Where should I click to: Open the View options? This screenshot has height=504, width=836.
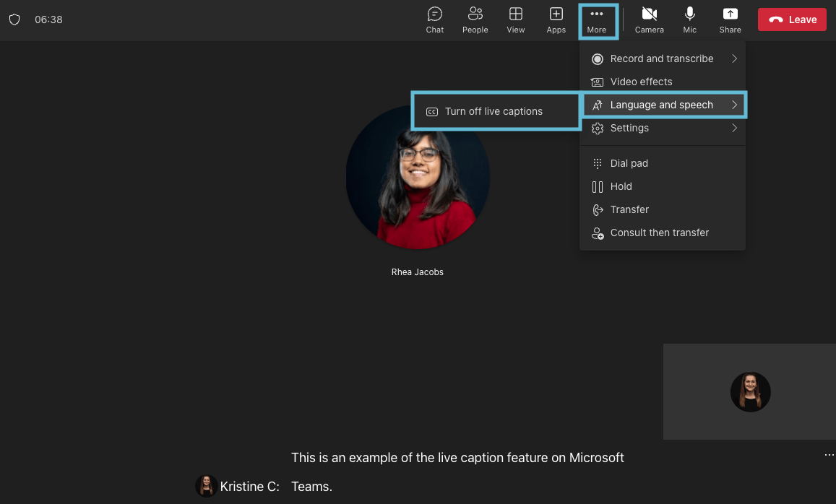coord(515,19)
